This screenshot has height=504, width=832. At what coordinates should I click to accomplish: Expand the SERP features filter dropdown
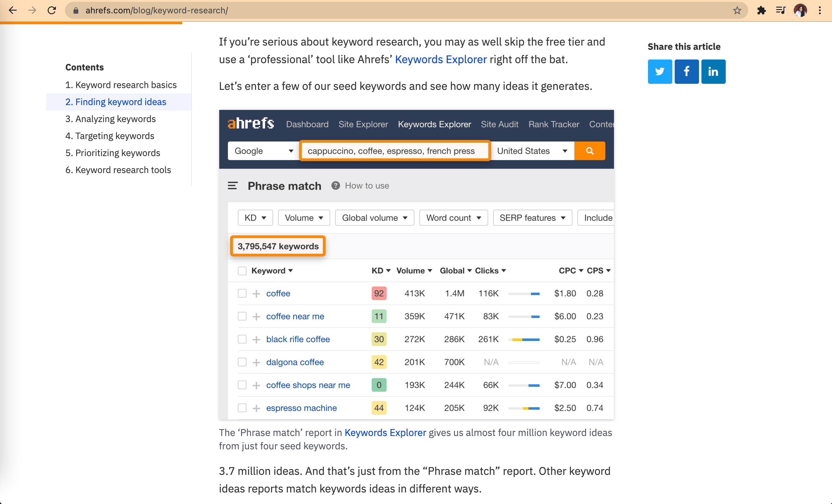(533, 218)
